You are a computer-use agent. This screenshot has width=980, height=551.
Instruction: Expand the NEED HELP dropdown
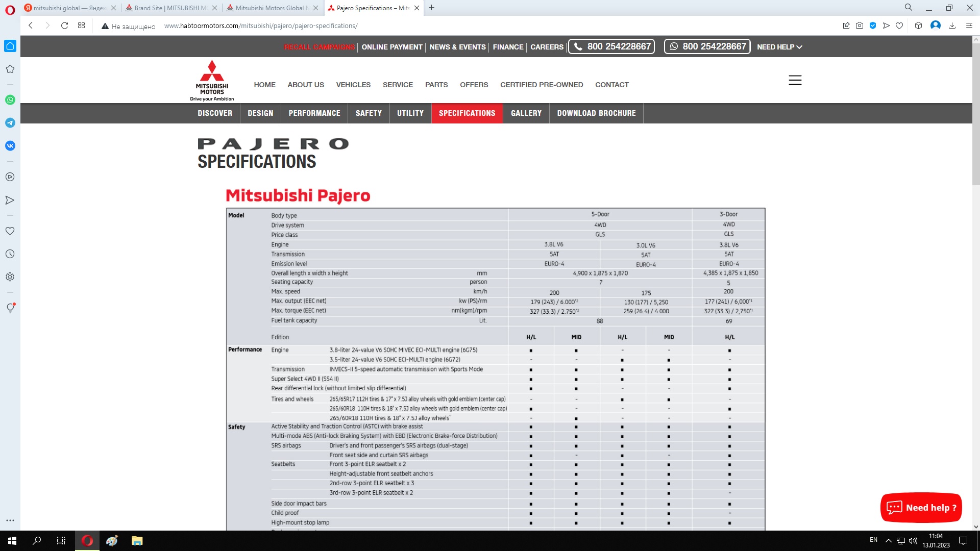[779, 47]
